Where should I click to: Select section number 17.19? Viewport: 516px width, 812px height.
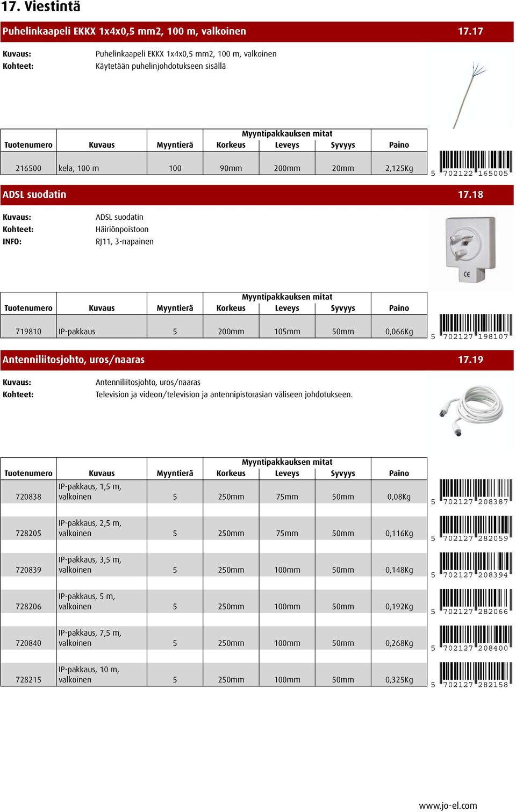click(x=470, y=360)
